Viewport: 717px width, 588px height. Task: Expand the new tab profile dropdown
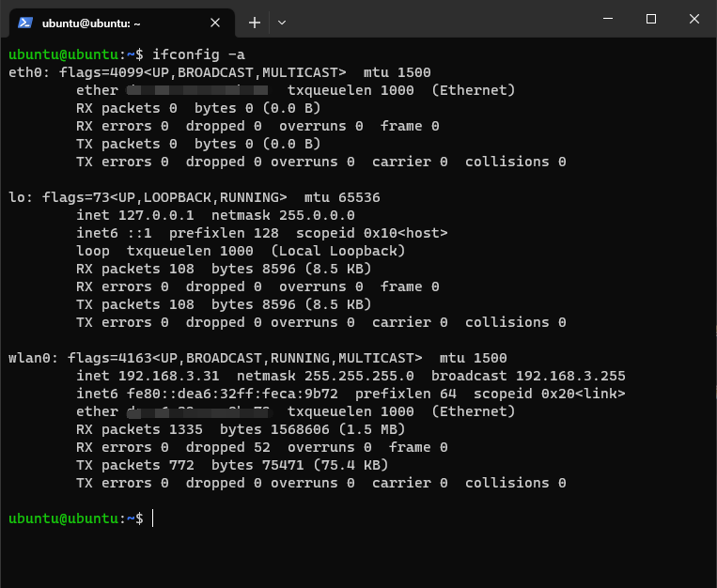[282, 23]
